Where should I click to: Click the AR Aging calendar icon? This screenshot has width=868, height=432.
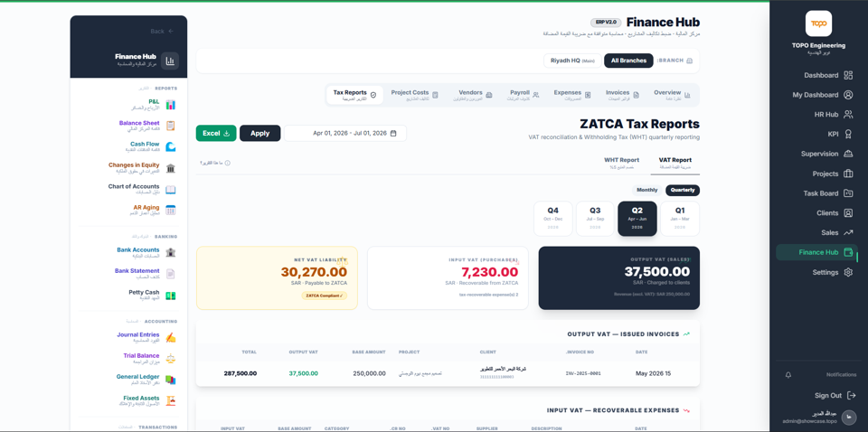coord(171,211)
